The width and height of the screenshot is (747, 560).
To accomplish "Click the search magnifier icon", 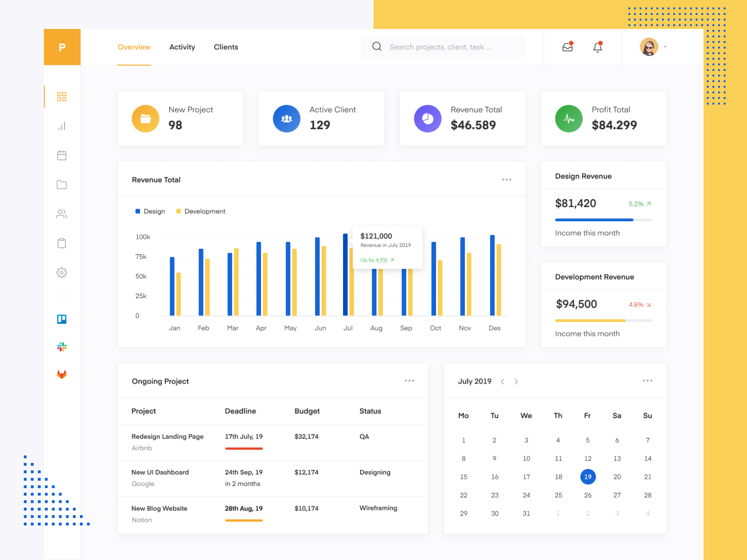I will (x=377, y=47).
